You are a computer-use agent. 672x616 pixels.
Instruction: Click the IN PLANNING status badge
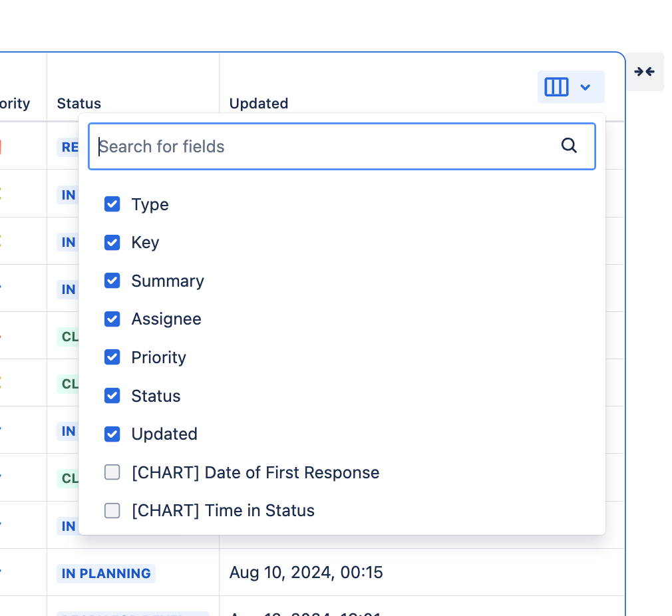[105, 573]
